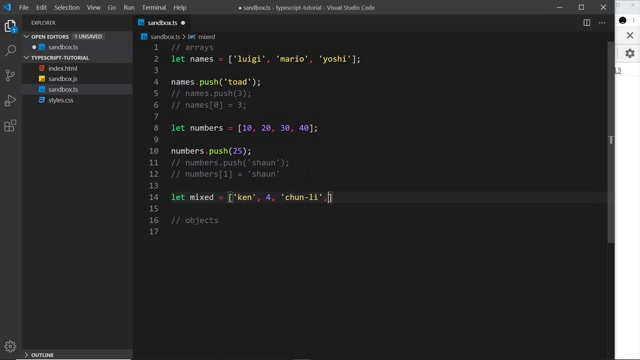
Task: Open the View menu
Action: pos(93,7)
